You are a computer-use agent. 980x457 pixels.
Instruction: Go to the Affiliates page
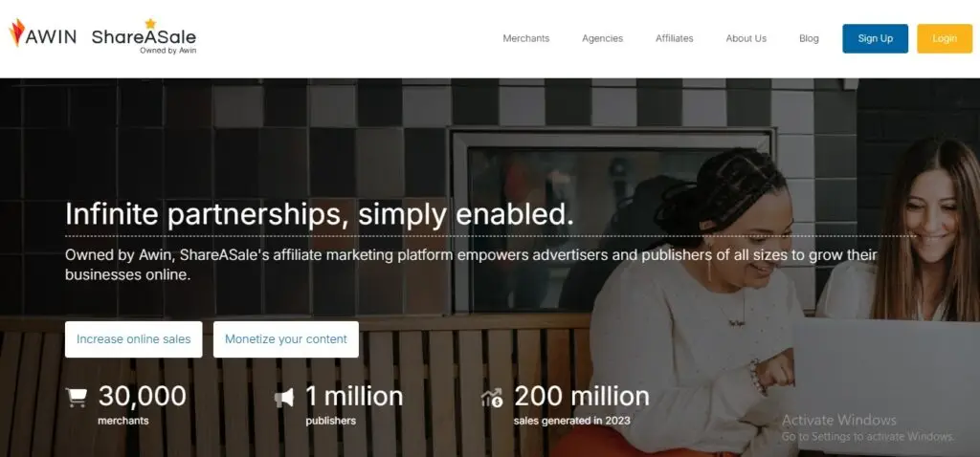pyautogui.click(x=675, y=38)
